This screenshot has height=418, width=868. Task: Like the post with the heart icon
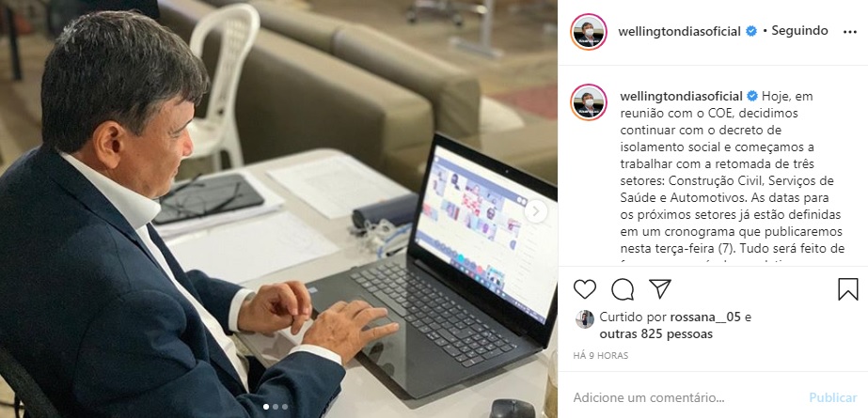[x=585, y=289]
